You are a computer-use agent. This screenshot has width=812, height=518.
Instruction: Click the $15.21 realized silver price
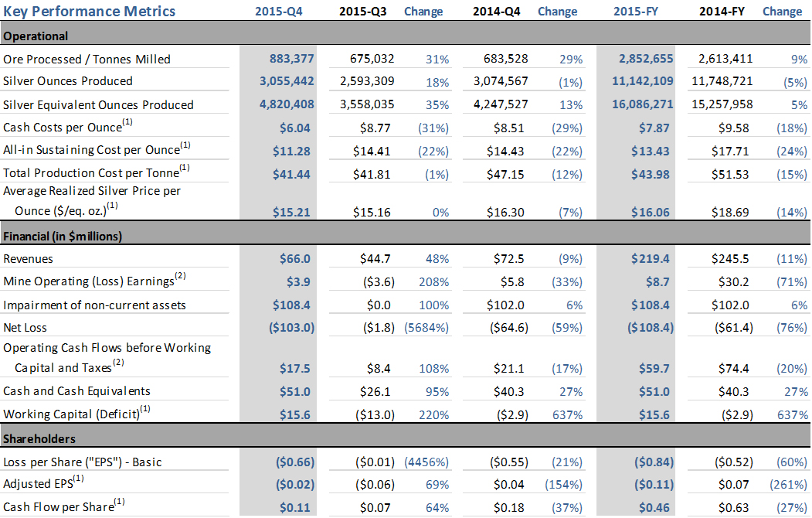click(291, 212)
